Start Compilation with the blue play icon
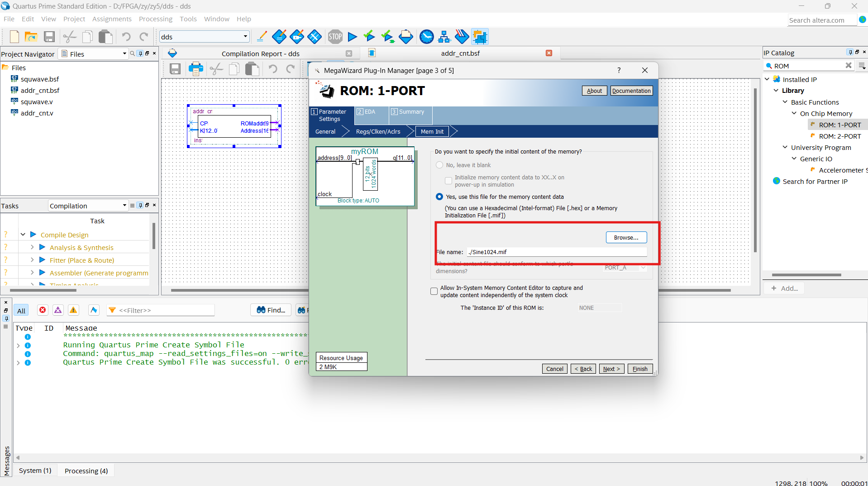 [x=353, y=37]
